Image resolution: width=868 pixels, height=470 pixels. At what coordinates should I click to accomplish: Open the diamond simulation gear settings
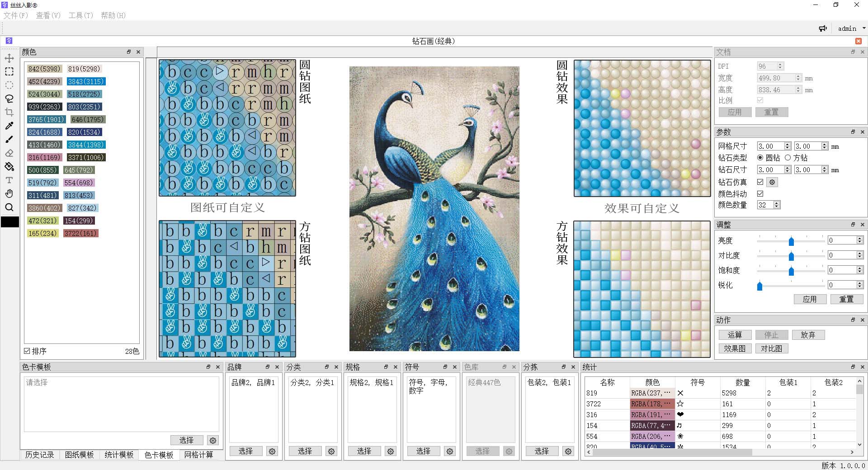click(x=772, y=182)
